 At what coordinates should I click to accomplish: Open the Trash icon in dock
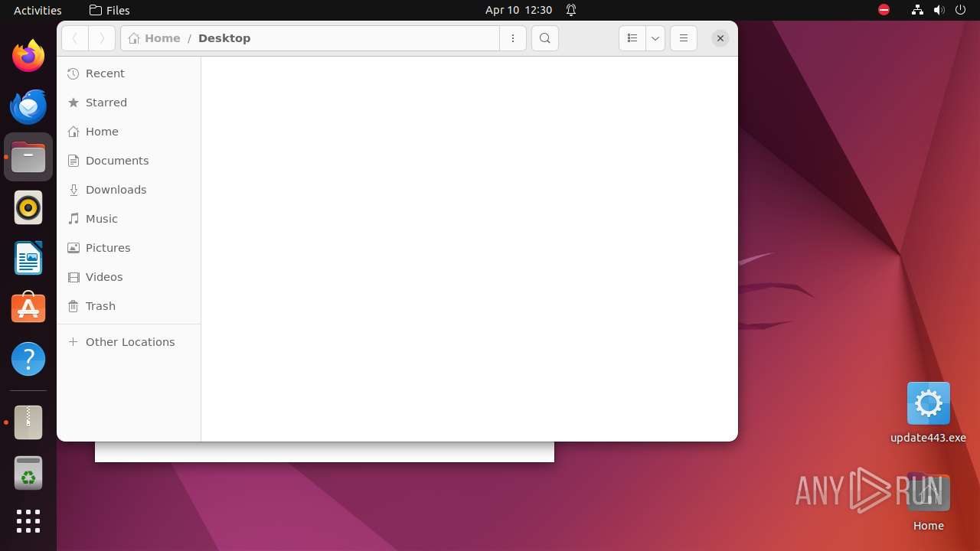coord(28,473)
